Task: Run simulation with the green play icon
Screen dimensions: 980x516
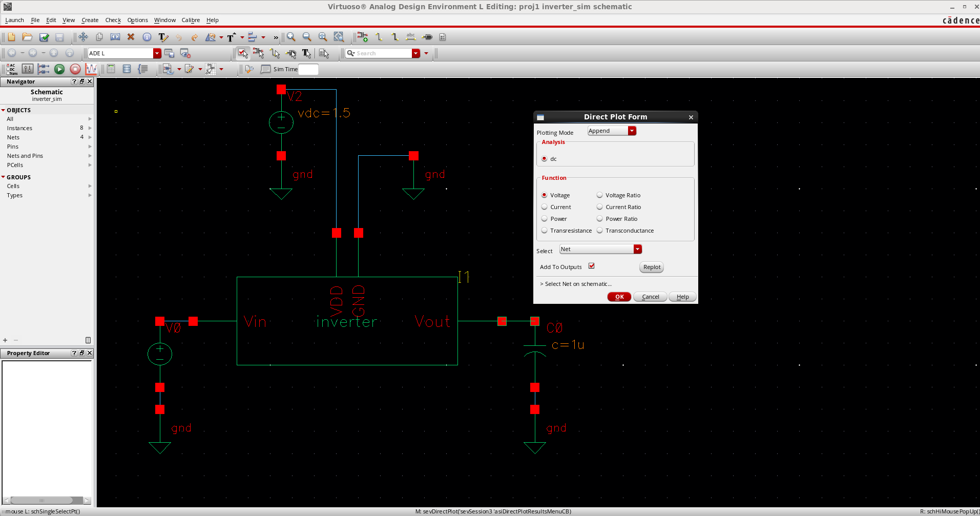Action: click(59, 69)
